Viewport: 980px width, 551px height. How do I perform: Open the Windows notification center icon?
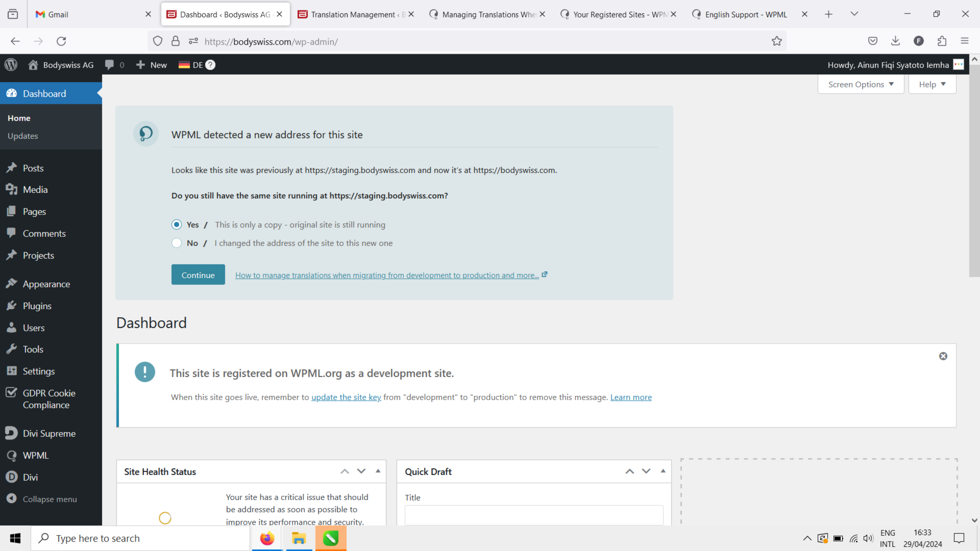coord(959,539)
